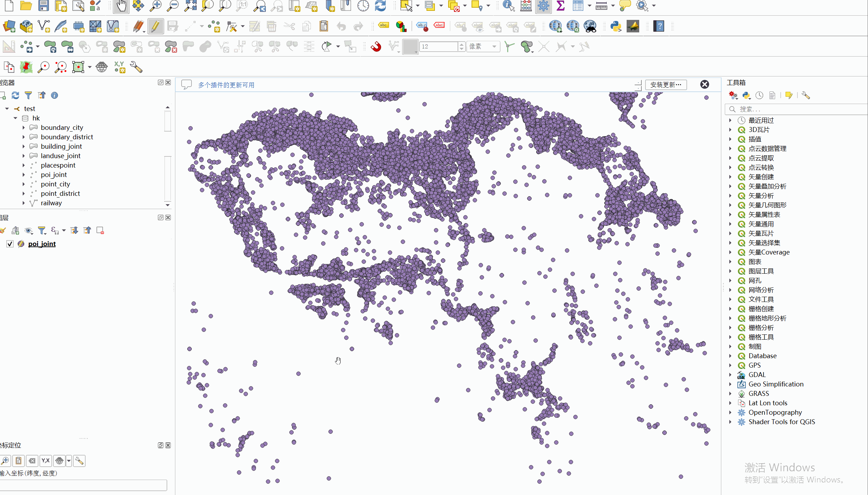Click the 多个插件的更新可用 message link
The width and height of the screenshot is (868, 495).
226,85
